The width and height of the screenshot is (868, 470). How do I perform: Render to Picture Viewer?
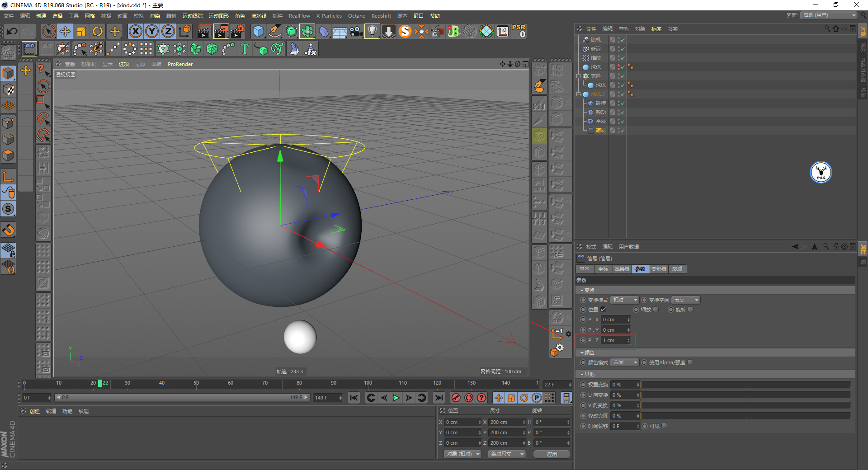coord(221,31)
